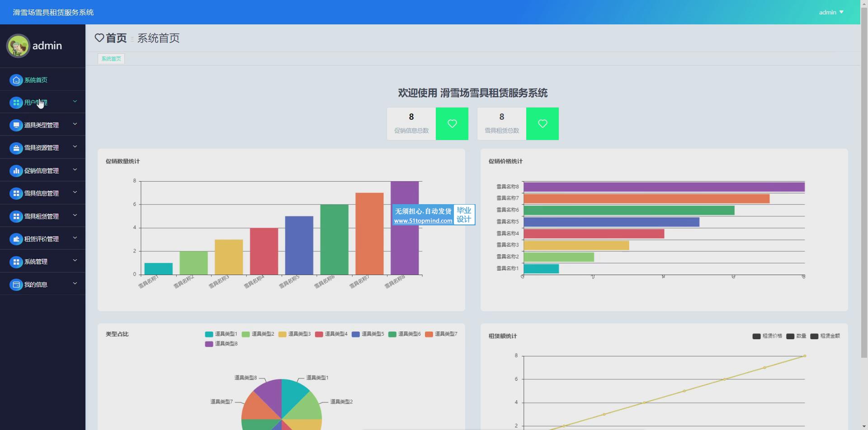Toggle 道具类型3 legend entry
Screen dimensions: 868x430
(x=294, y=334)
